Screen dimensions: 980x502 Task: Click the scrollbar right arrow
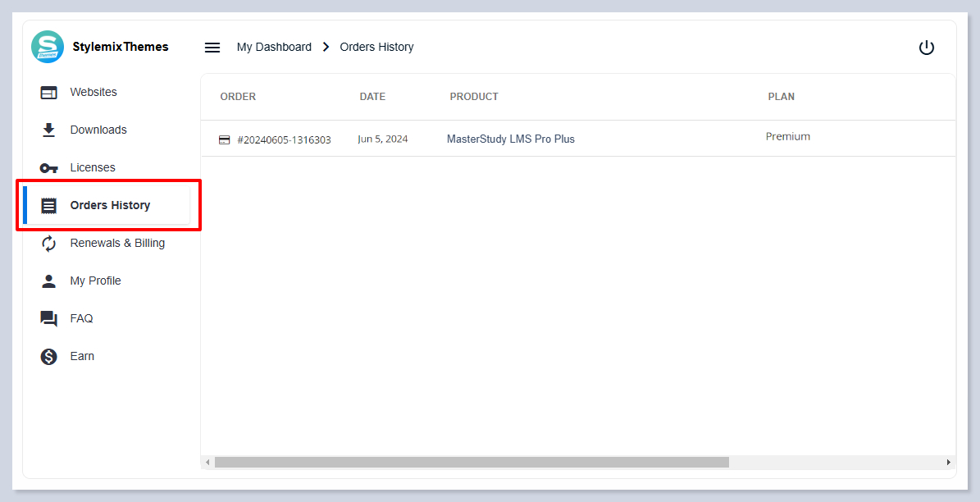(x=949, y=463)
